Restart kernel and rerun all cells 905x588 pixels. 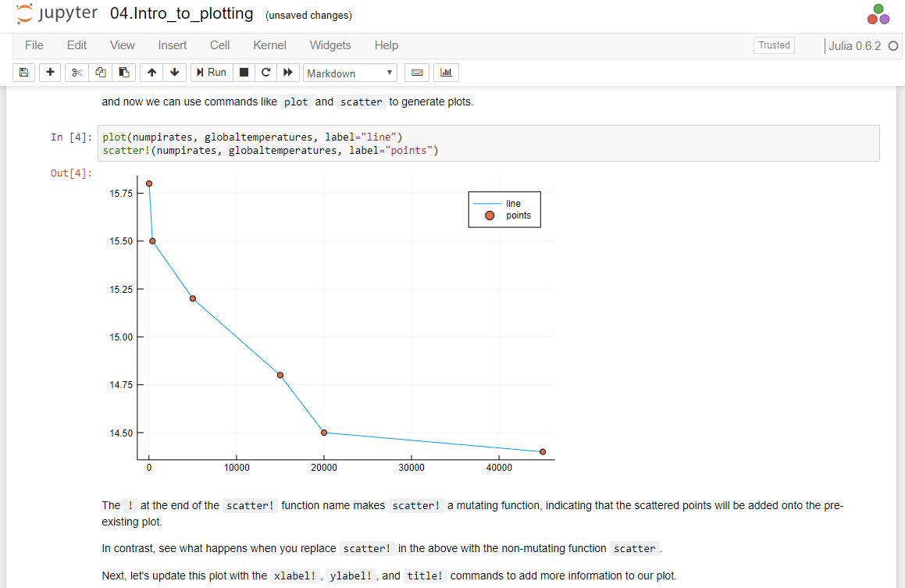[287, 73]
